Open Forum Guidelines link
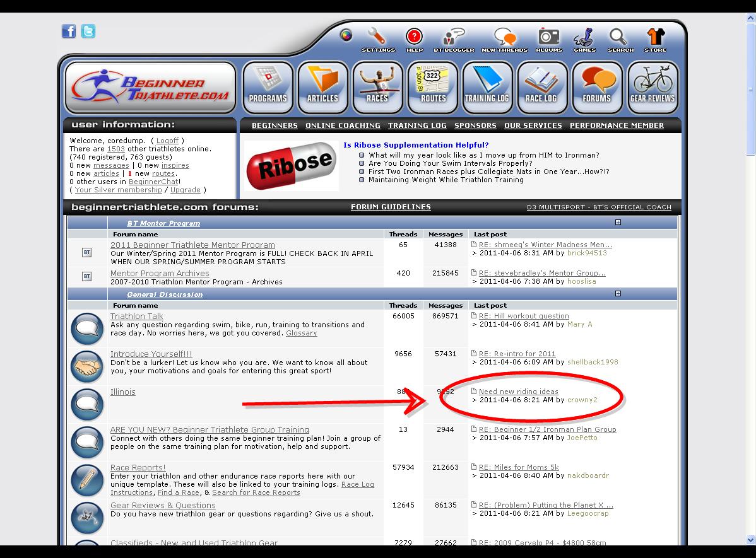 (x=391, y=207)
